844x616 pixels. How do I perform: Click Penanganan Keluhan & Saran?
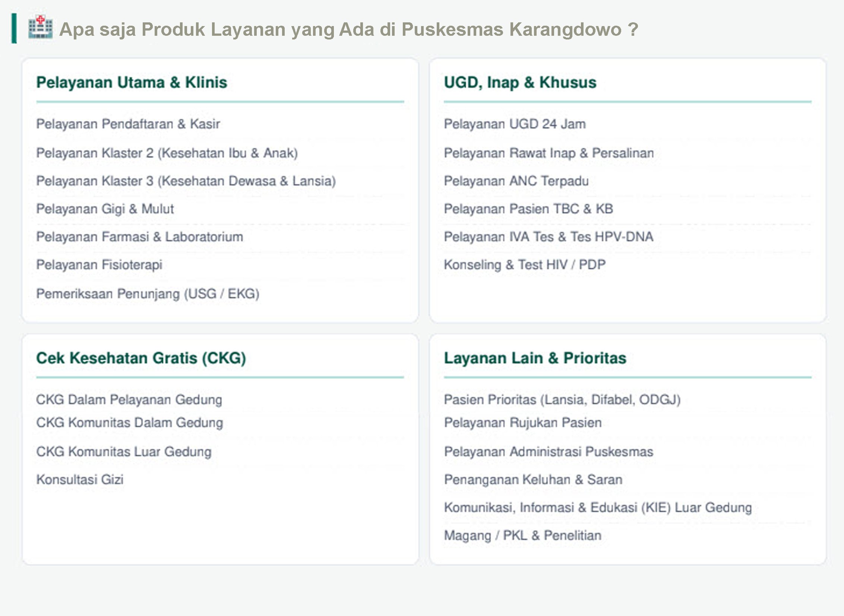(533, 480)
